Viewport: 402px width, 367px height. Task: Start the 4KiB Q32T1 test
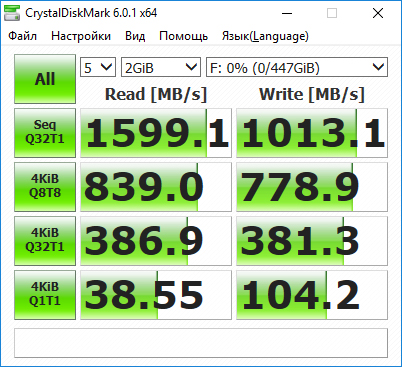click(x=45, y=241)
